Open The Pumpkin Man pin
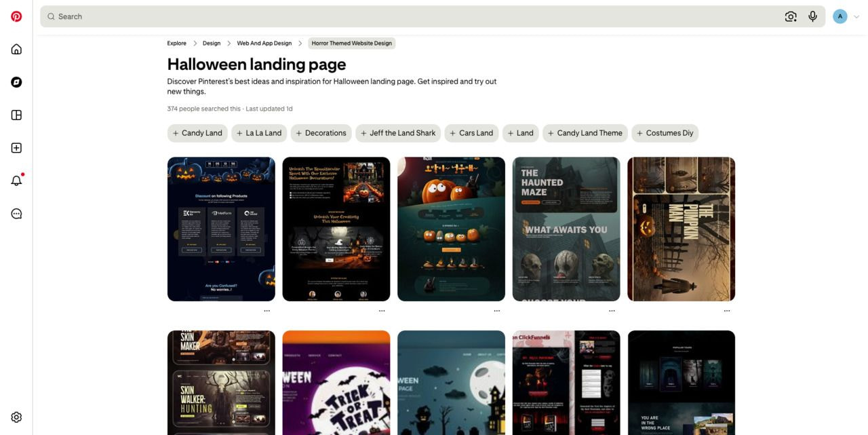The height and width of the screenshot is (435, 868). 682,229
